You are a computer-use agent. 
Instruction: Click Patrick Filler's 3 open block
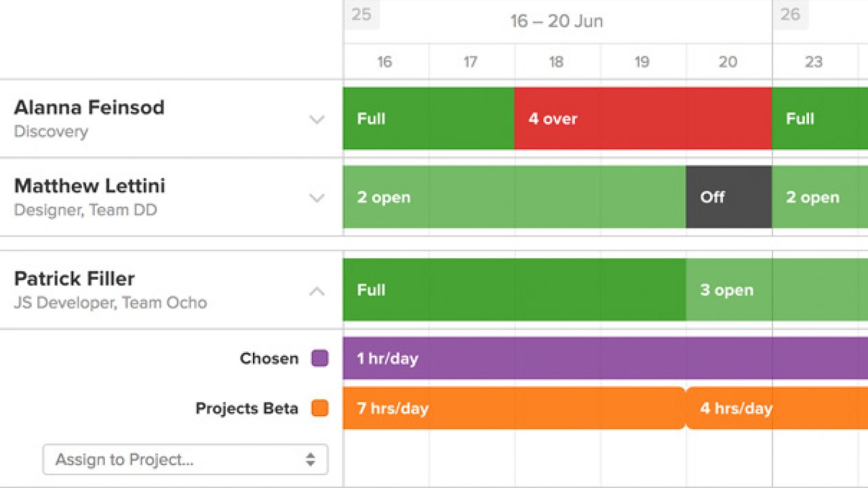776,290
